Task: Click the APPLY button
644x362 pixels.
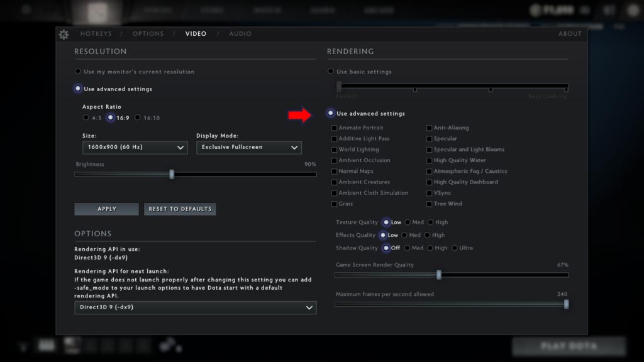Action: point(106,209)
